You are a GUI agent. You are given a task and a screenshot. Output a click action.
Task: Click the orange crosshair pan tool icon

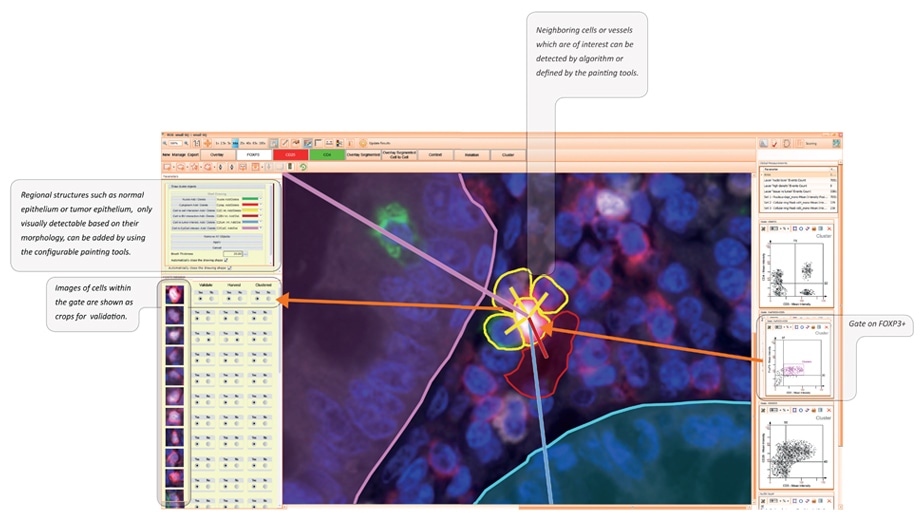[x=209, y=143]
